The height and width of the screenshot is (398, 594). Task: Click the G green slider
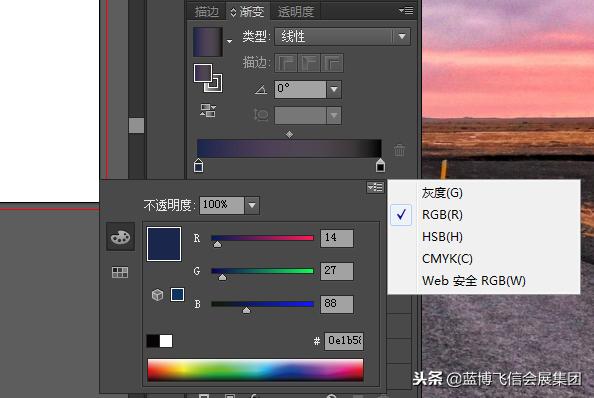[263, 271]
